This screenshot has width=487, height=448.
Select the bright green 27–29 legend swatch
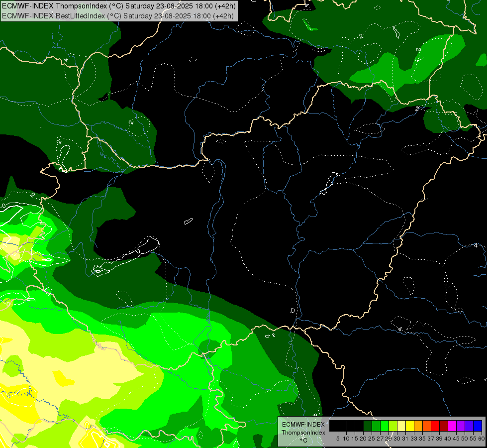[384, 426]
